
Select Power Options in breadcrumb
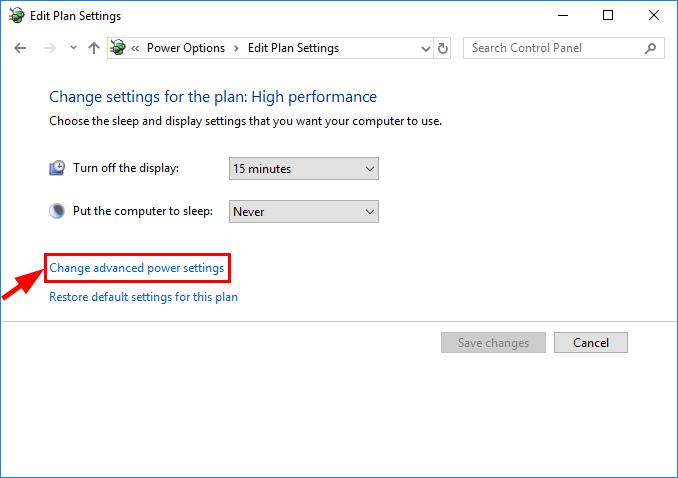[186, 48]
